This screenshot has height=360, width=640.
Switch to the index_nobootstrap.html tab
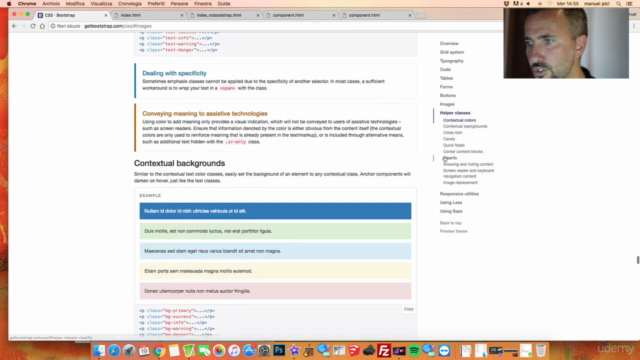pyautogui.click(x=223, y=15)
